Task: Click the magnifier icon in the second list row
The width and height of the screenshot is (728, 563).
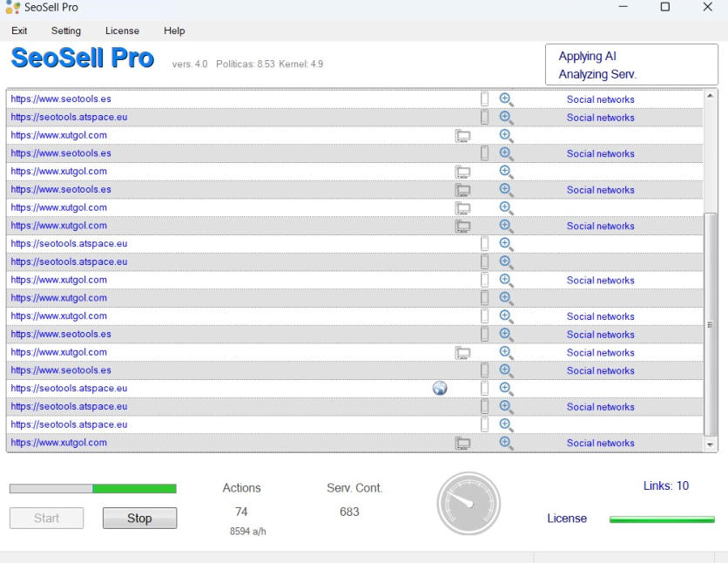Action: pyautogui.click(x=506, y=117)
